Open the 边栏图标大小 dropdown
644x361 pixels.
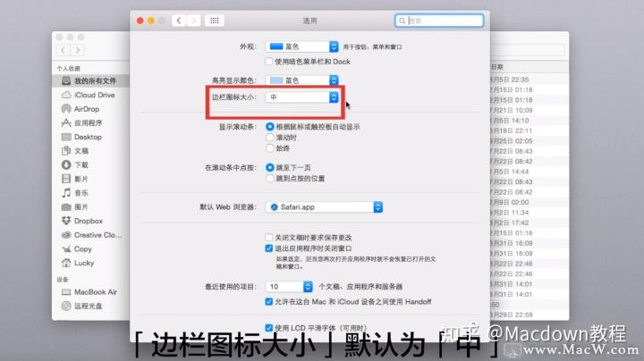click(x=302, y=97)
